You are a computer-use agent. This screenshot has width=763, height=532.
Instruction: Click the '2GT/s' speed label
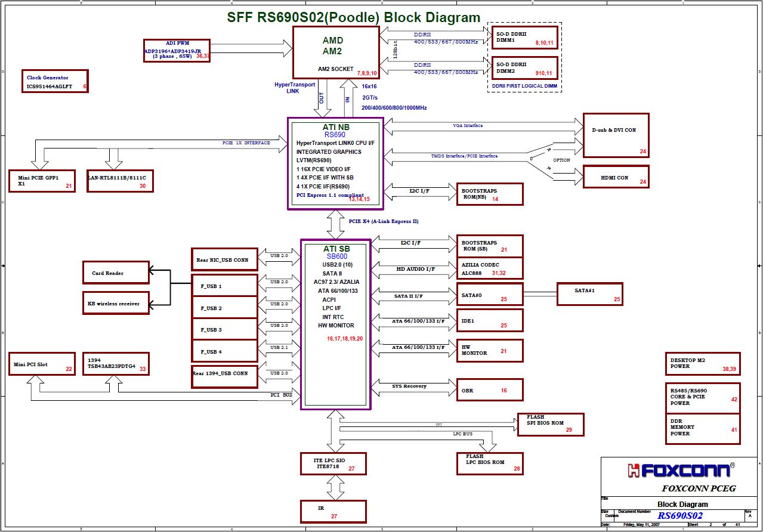pos(370,97)
